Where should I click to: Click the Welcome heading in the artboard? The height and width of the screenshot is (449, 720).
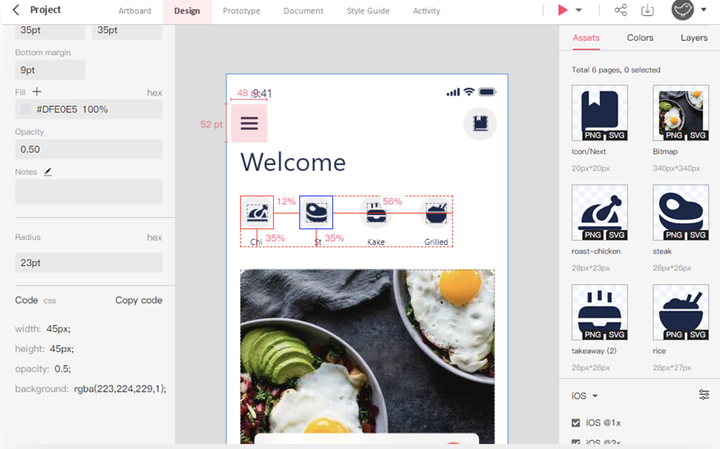tap(293, 163)
